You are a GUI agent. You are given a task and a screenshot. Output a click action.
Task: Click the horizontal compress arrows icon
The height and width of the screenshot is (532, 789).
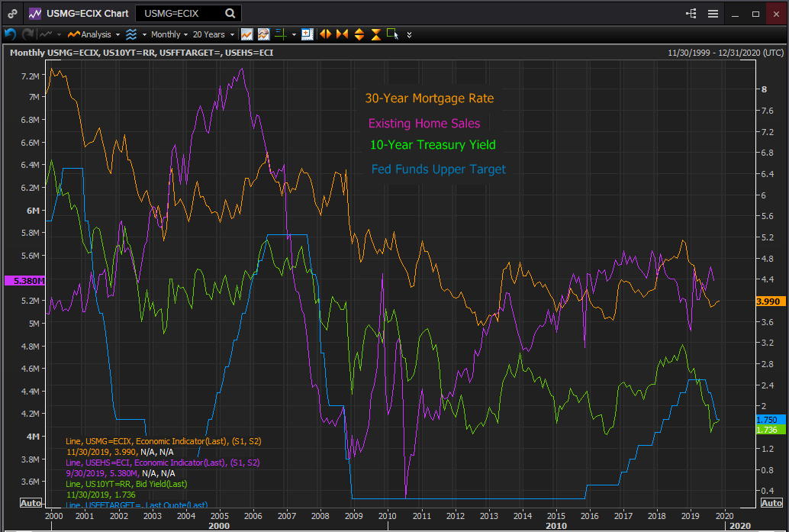pos(342,34)
